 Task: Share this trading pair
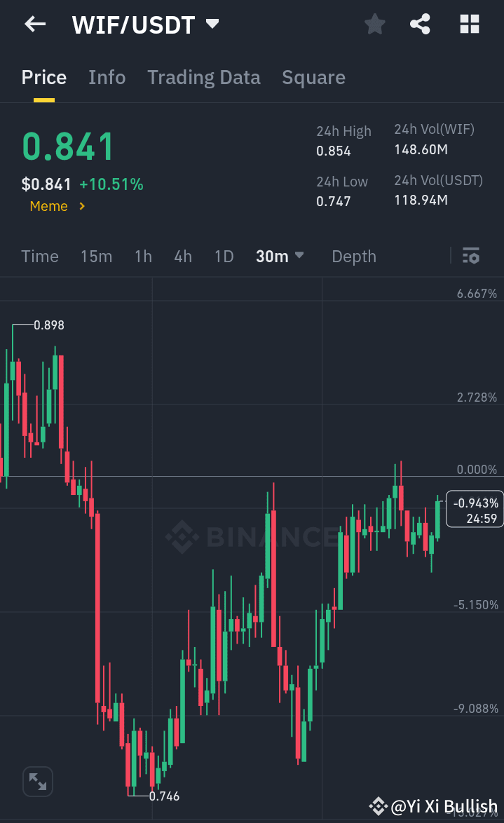coord(420,24)
